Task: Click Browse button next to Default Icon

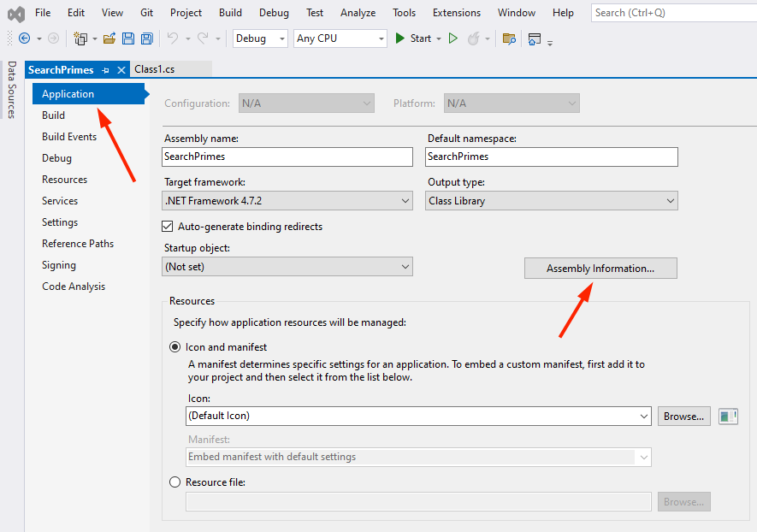Action: [x=683, y=417]
